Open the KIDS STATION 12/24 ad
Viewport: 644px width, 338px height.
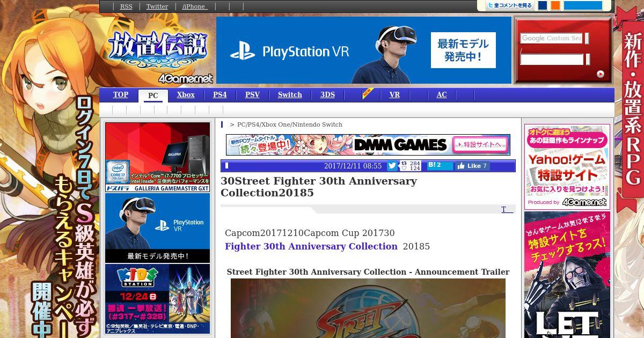click(x=158, y=299)
